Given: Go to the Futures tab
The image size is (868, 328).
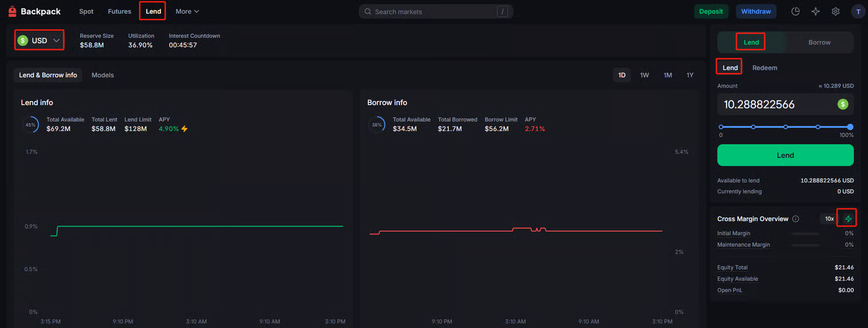Looking at the screenshot, I should coord(119,11).
